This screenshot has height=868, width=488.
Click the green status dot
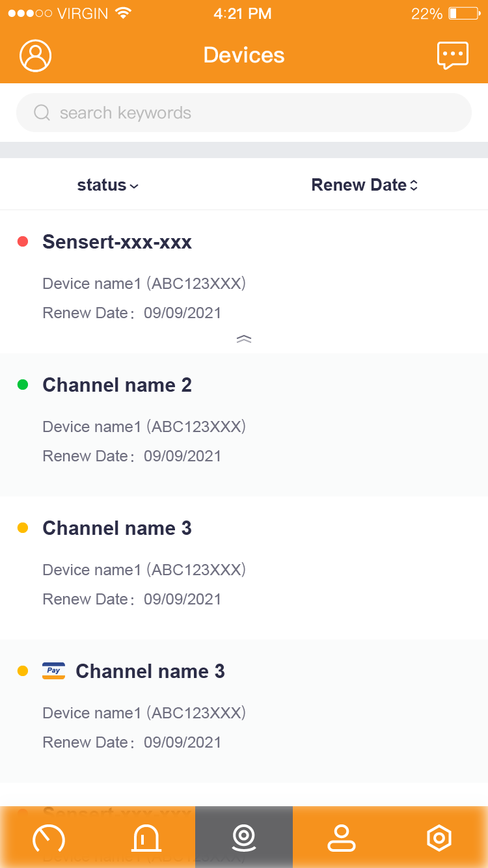coord(23,385)
